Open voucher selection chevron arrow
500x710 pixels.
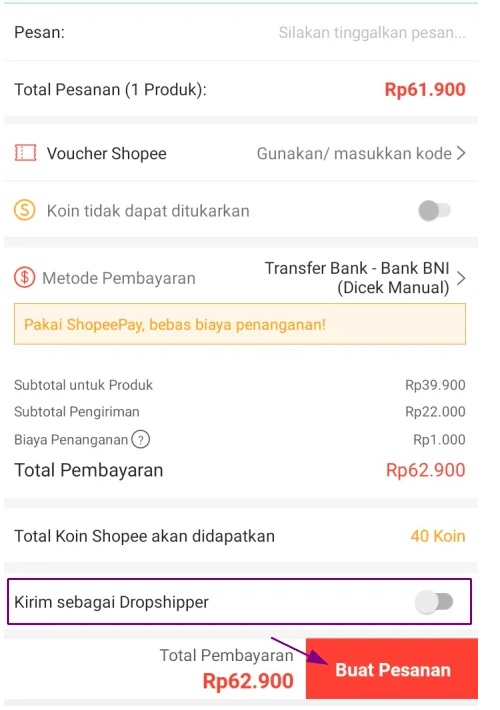[x=461, y=154]
